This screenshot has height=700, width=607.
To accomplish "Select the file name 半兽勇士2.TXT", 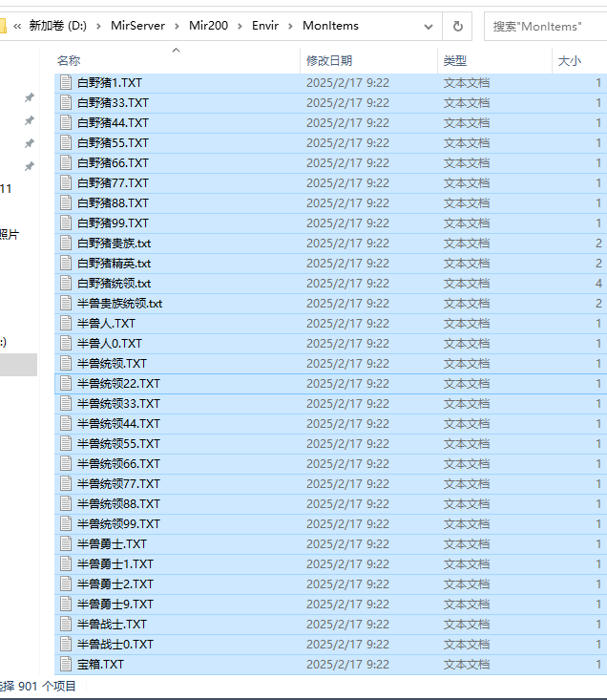I will [x=115, y=583].
